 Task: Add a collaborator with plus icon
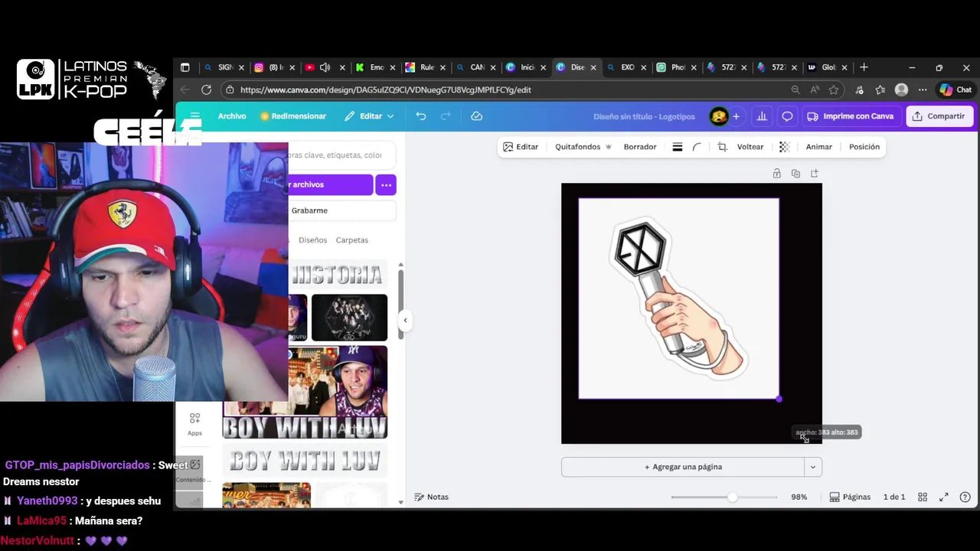click(736, 116)
